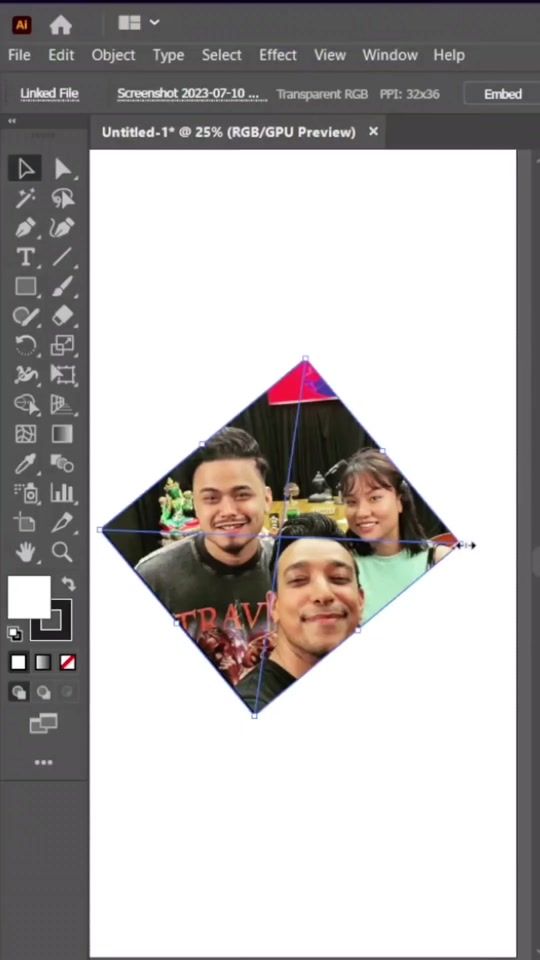Image resolution: width=540 pixels, height=960 pixels.
Task: Close the Untitled-1 document tab
Action: tap(373, 132)
